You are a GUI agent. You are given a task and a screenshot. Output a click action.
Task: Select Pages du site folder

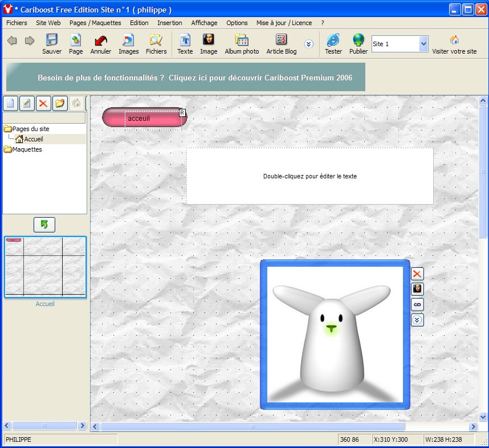(27, 129)
